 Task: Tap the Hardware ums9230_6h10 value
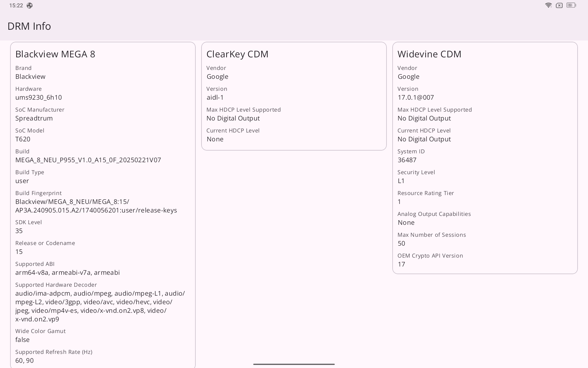point(39,98)
